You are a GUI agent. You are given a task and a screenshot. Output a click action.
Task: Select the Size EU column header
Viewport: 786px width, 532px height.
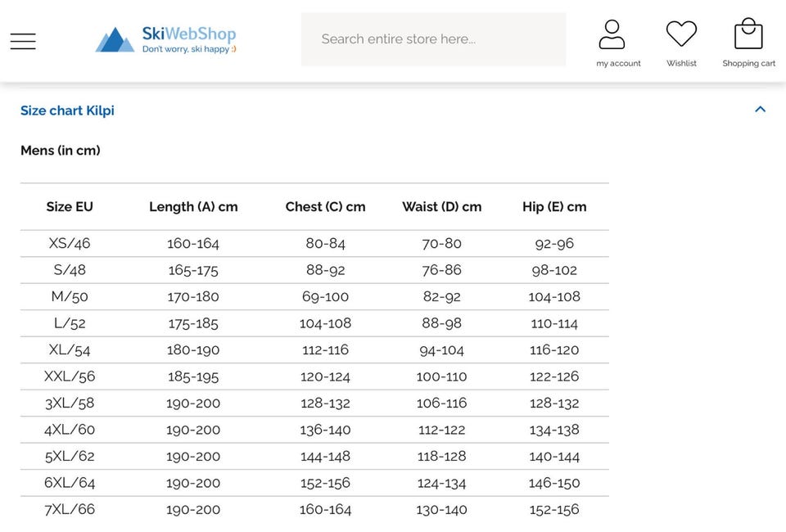[70, 207]
